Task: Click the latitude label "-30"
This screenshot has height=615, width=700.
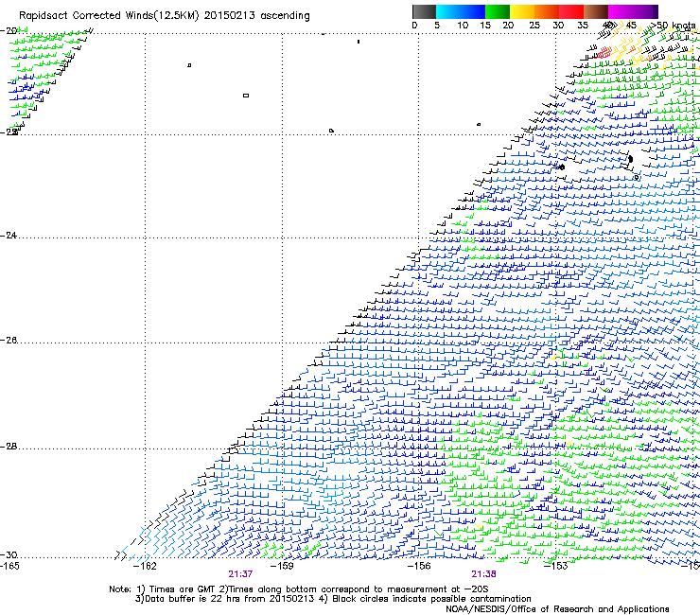Action: pyautogui.click(x=9, y=555)
